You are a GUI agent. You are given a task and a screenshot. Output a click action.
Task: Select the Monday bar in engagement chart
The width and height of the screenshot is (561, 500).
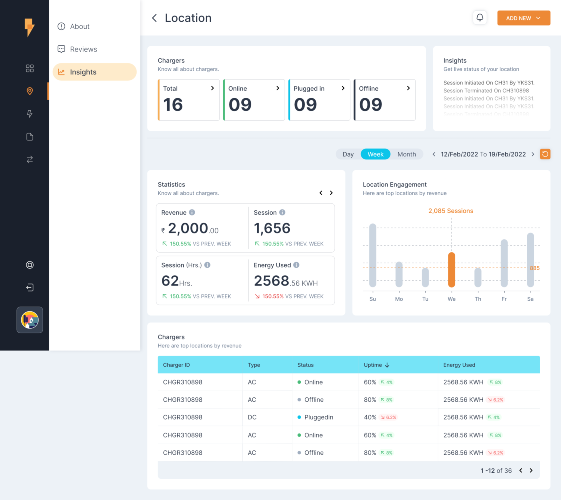(x=399, y=274)
